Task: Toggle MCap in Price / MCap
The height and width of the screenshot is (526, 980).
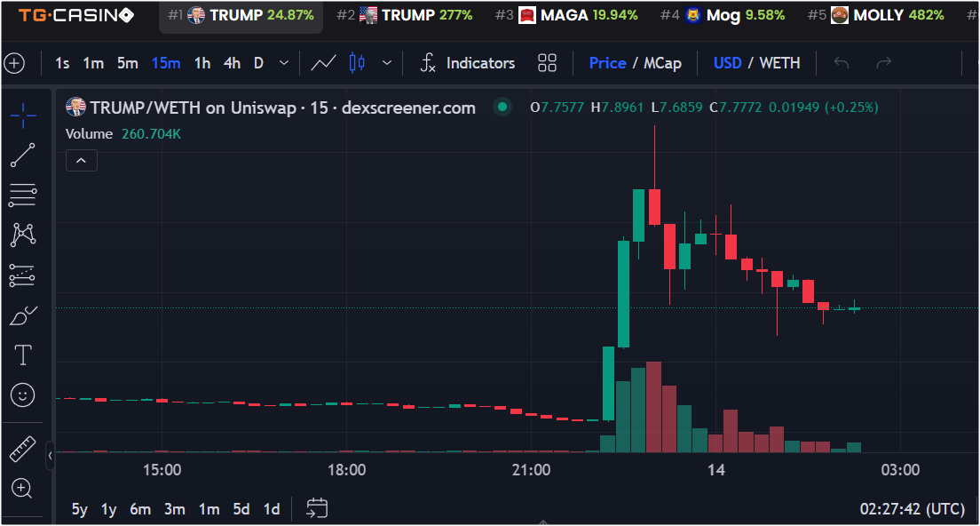Action: [662, 63]
